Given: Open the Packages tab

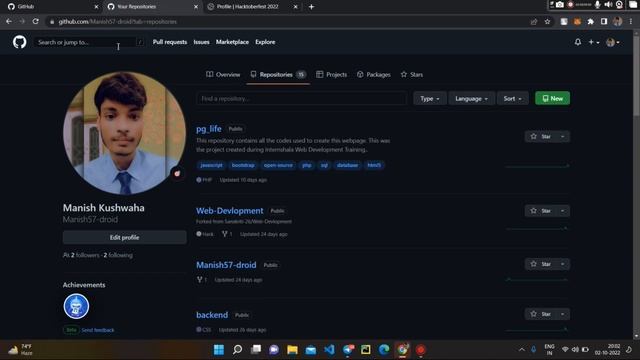Looking at the screenshot, I should pos(373,74).
